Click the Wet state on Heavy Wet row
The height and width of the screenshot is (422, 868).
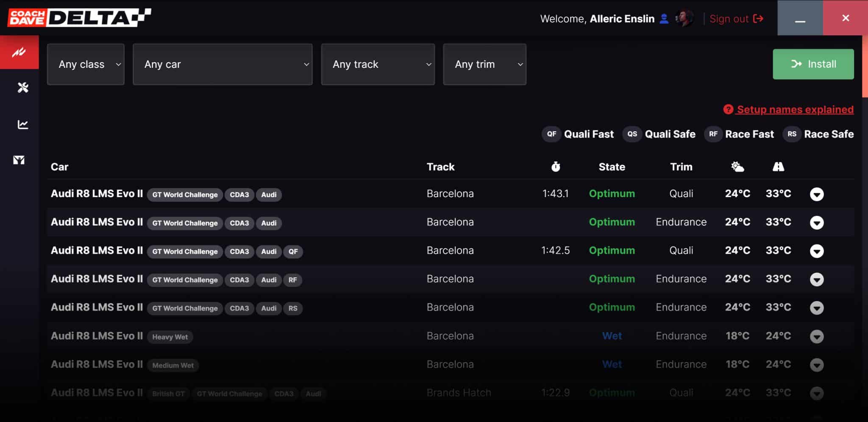(612, 336)
